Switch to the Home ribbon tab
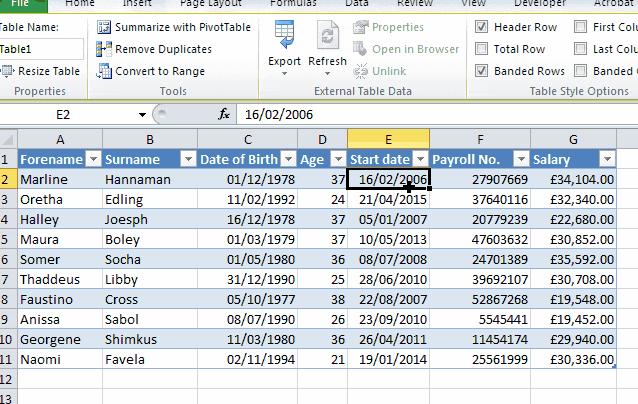This screenshot has height=404, width=638. tap(80, 4)
